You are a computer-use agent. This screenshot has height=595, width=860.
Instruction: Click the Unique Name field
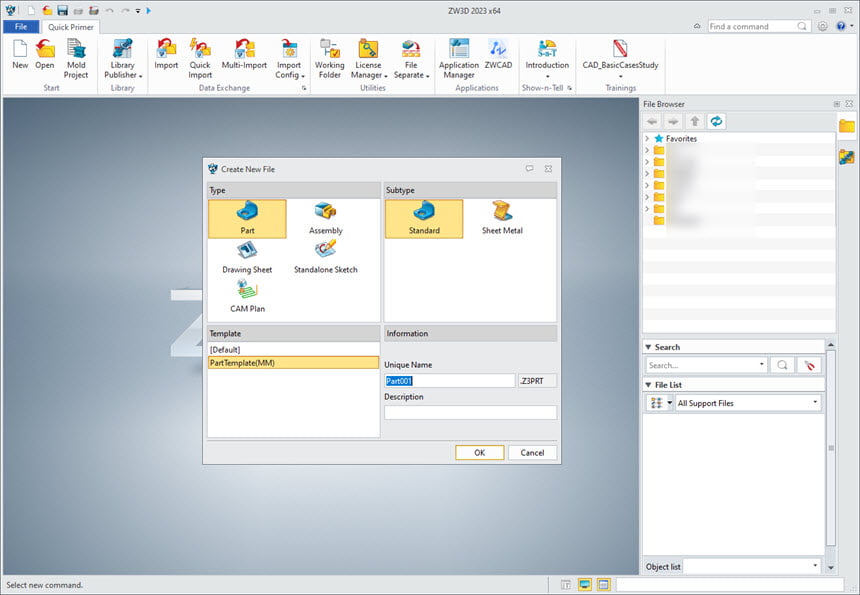pos(450,381)
